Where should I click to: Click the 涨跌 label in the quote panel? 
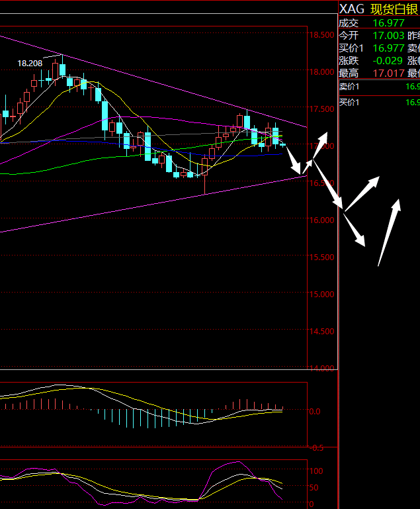click(x=349, y=61)
